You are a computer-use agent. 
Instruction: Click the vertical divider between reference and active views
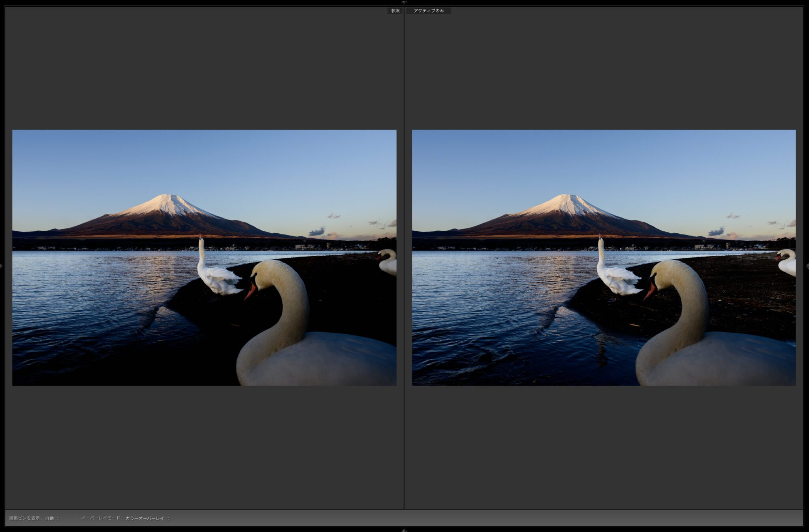(404, 260)
